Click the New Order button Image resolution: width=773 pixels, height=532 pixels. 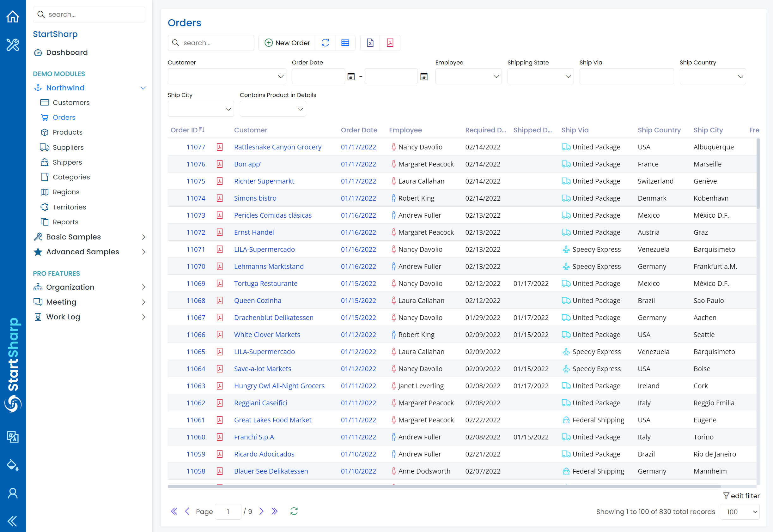(x=287, y=43)
